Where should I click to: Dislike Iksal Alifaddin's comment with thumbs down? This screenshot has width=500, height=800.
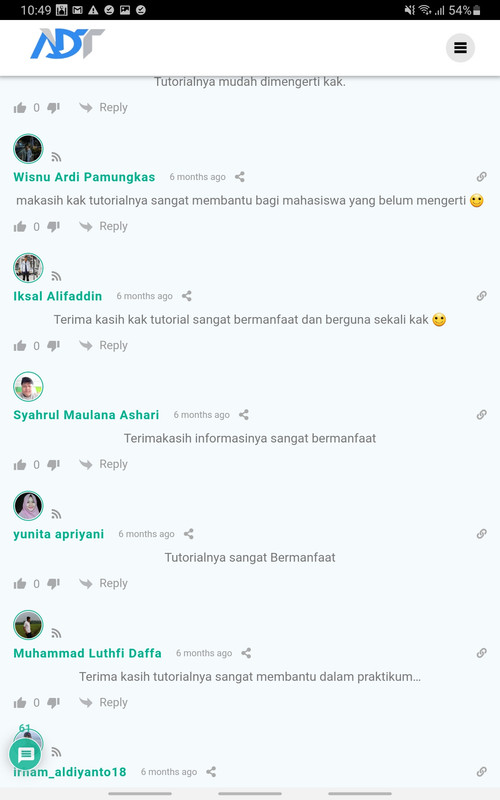click(x=54, y=345)
